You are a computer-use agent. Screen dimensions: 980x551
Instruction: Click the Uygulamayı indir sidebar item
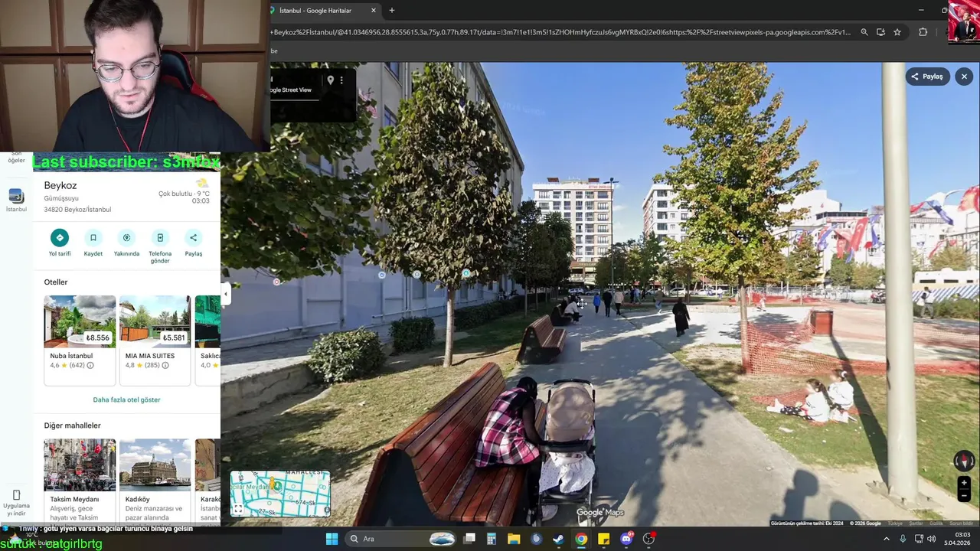pyautogui.click(x=16, y=503)
